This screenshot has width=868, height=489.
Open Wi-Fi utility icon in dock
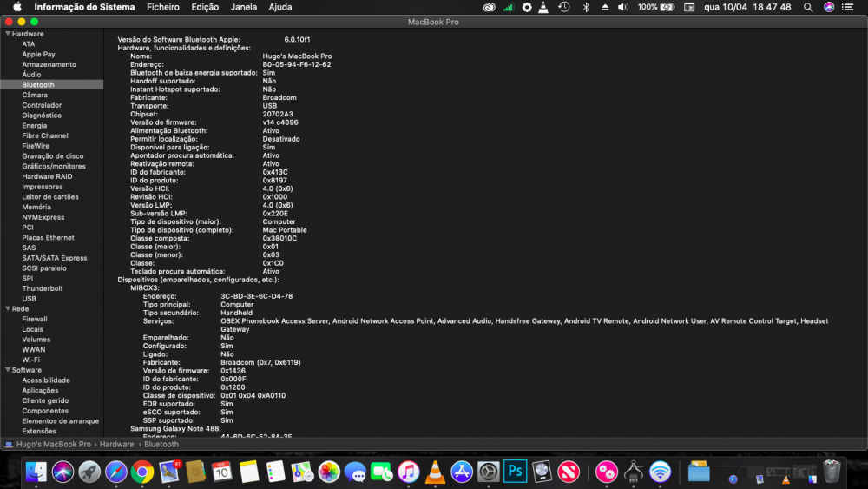[660, 472]
